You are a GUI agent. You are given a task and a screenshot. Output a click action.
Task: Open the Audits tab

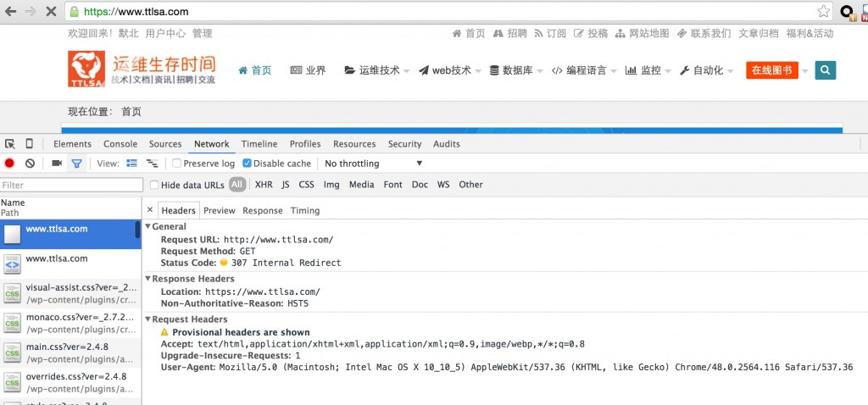446,144
